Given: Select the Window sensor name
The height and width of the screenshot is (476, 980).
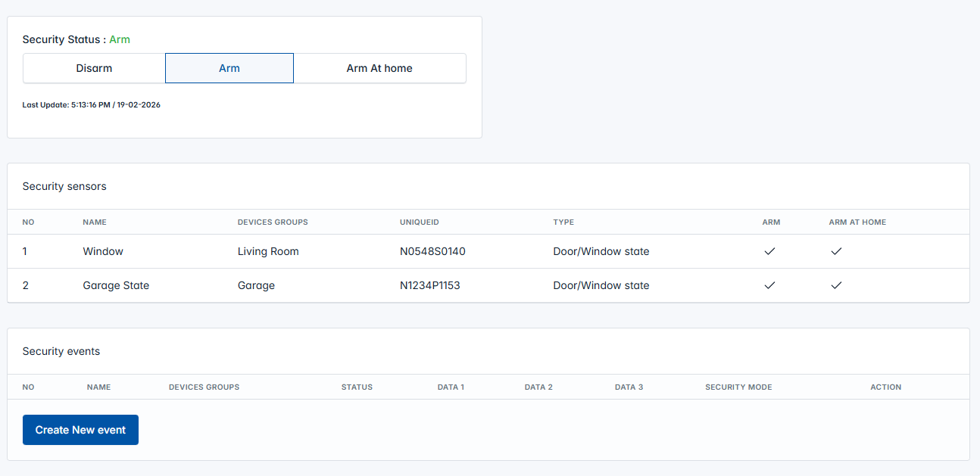Looking at the screenshot, I should (x=103, y=251).
